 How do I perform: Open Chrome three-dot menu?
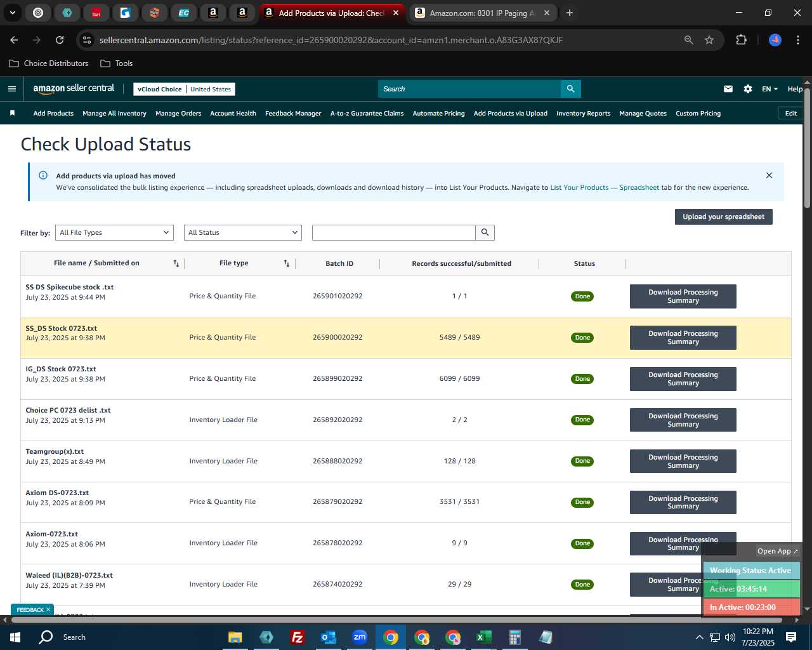click(797, 40)
